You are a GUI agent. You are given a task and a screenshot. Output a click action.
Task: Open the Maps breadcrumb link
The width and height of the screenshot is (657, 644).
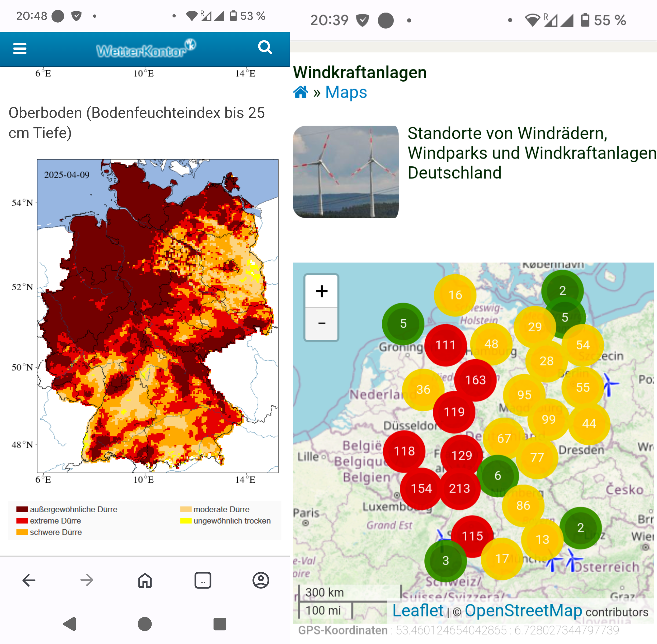[x=346, y=92]
